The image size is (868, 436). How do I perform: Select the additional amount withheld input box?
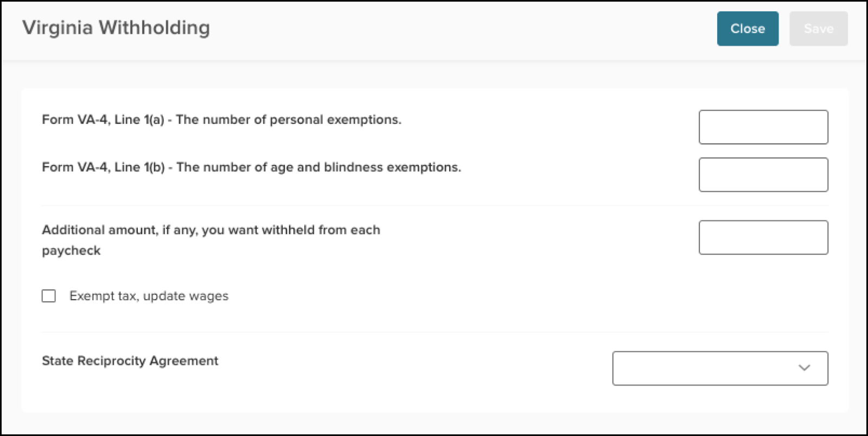coord(763,237)
